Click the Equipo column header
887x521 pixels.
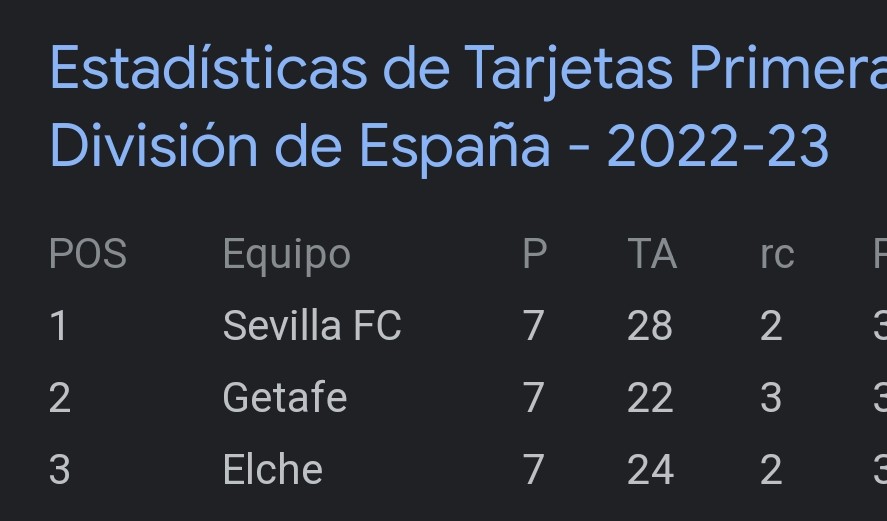coord(287,256)
